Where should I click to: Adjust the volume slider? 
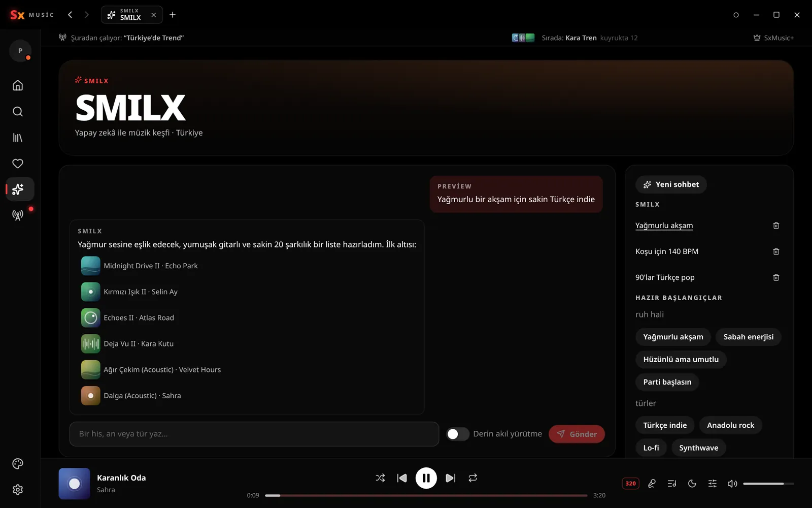768,484
